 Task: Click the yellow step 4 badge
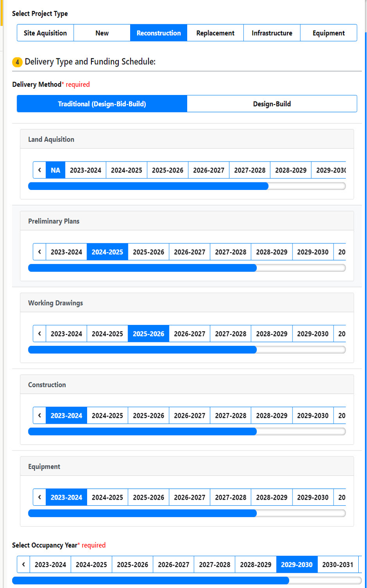point(17,62)
